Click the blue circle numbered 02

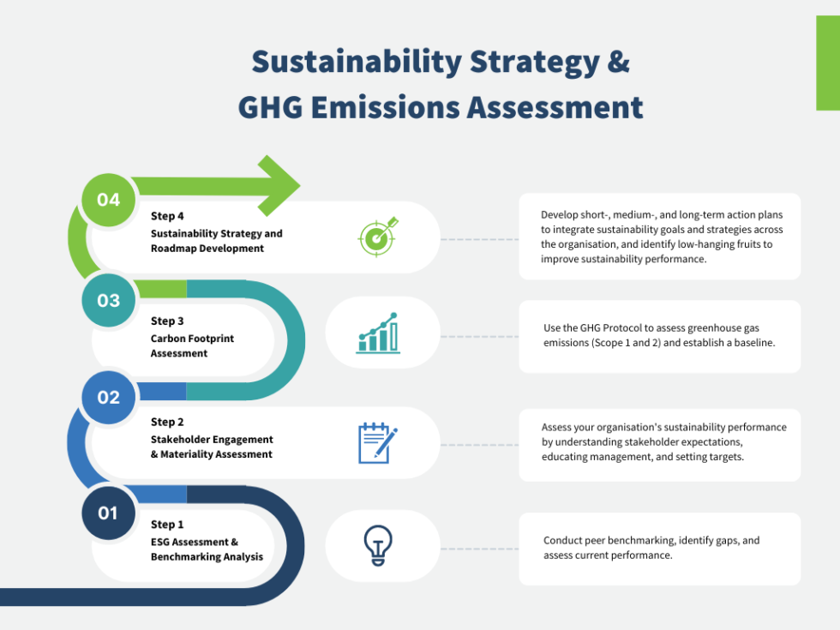coord(108,397)
